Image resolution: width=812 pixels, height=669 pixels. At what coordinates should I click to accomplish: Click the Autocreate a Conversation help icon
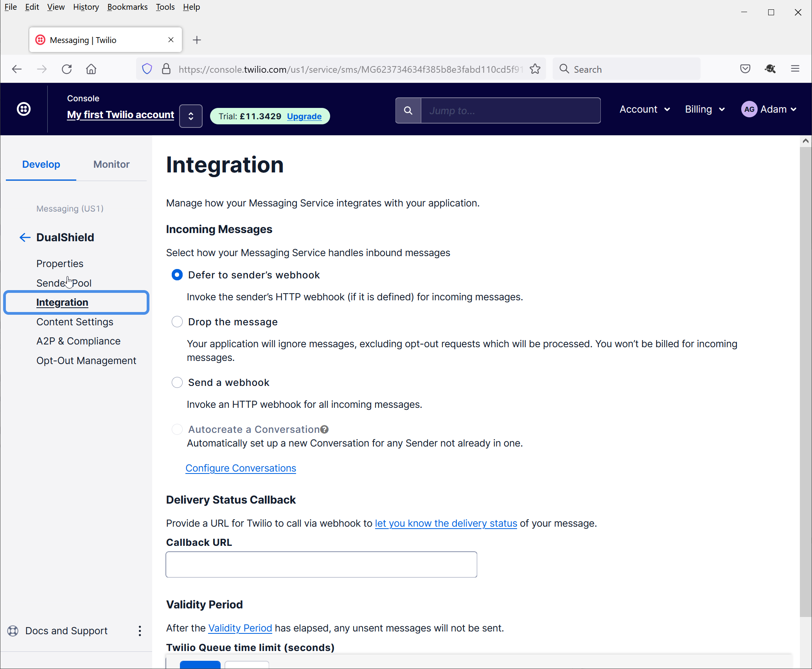pos(324,429)
